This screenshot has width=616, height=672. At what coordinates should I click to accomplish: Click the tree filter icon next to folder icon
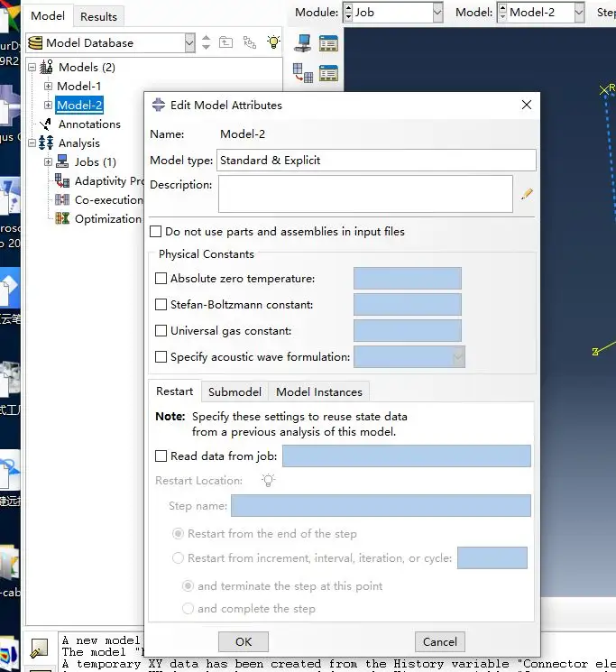249,42
